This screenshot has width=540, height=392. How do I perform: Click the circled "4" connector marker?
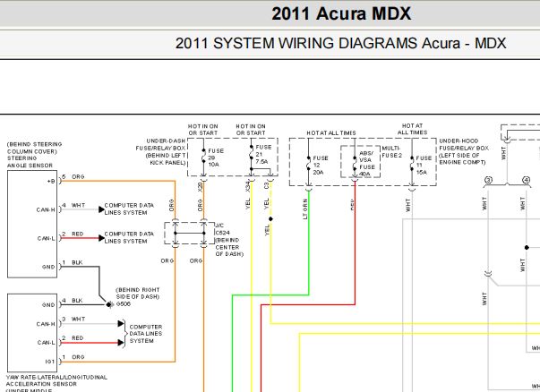pos(526,180)
